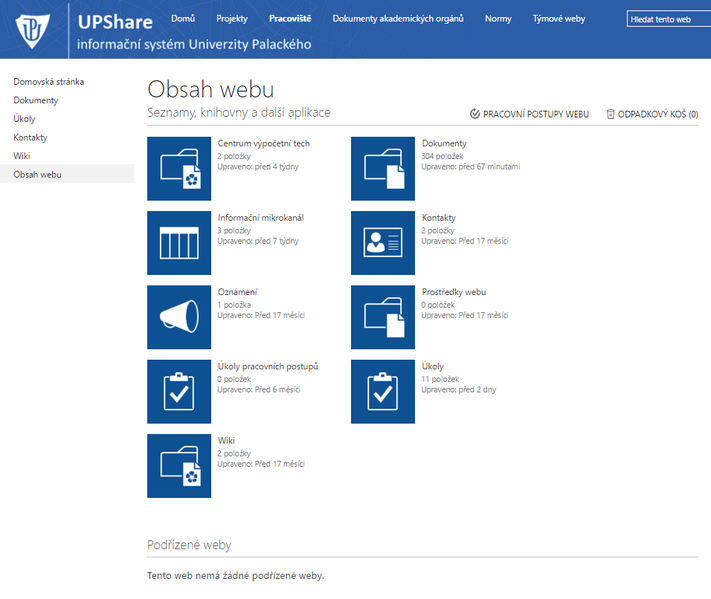Screen dimensions: 711x599
Task: Click the Informační mikrokanál title link
Action: click(x=261, y=218)
